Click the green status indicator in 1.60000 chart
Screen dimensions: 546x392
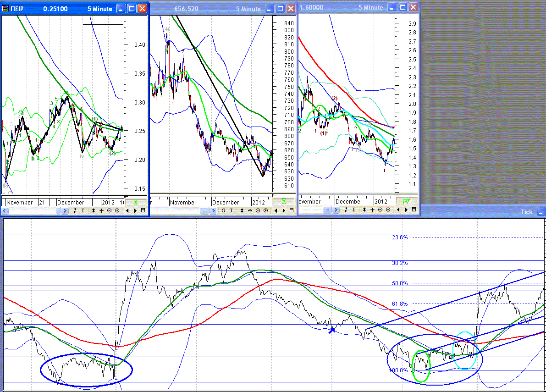(x=406, y=201)
